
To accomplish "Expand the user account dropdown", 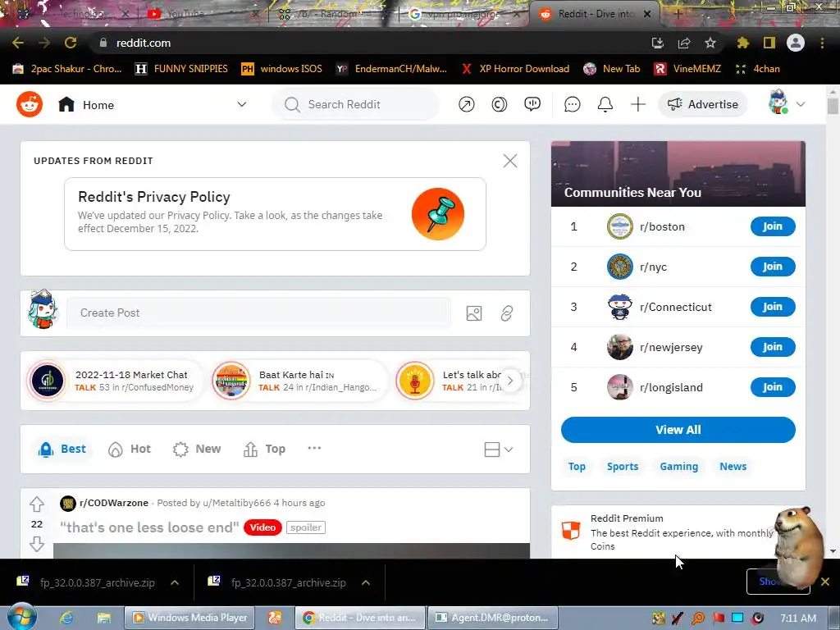I will tap(801, 104).
